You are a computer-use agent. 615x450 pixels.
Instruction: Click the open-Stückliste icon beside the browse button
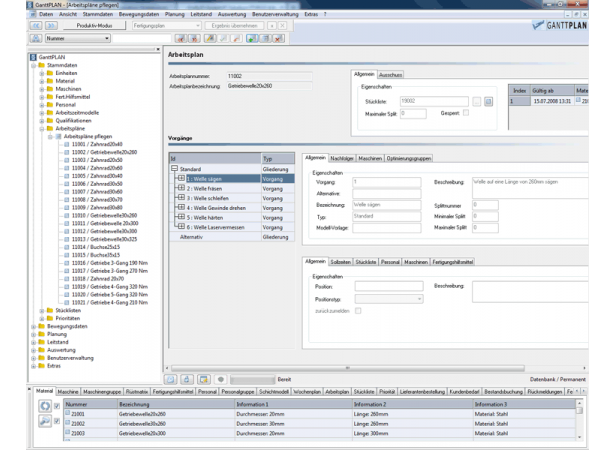(x=488, y=102)
